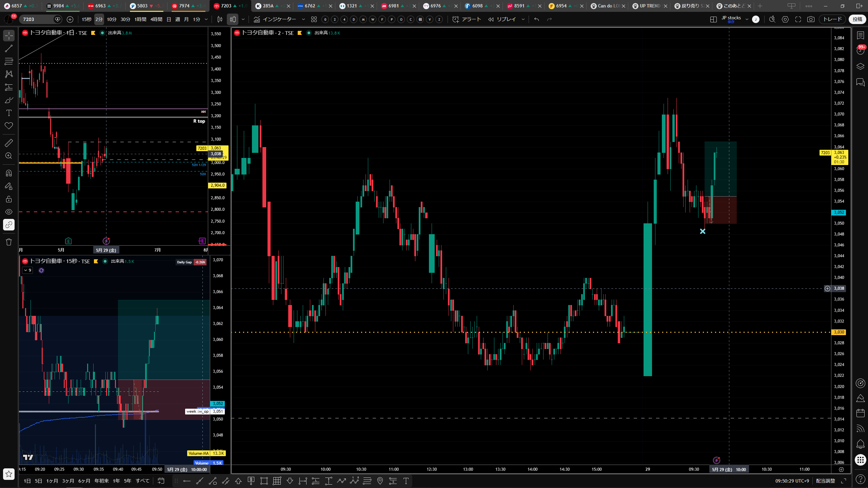This screenshot has width=868, height=488.
Task: Toggle the 配当調整 dividend adjustment setting
Action: [825, 481]
